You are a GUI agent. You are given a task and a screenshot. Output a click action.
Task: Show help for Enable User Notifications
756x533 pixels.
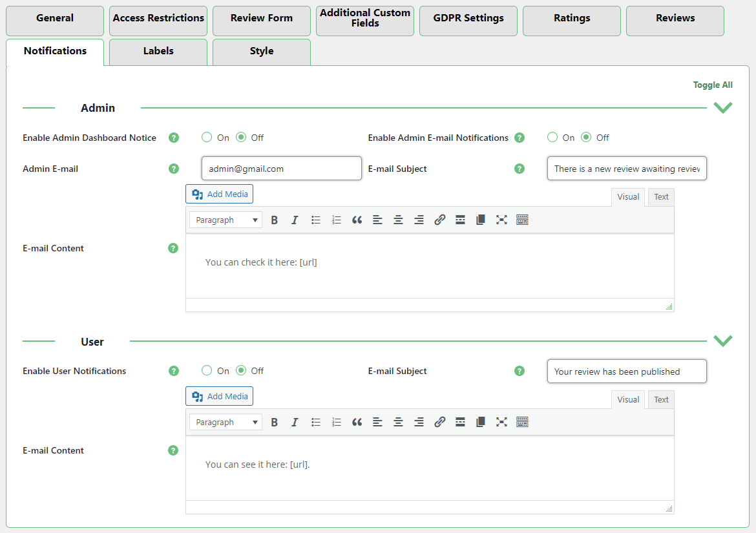point(174,371)
